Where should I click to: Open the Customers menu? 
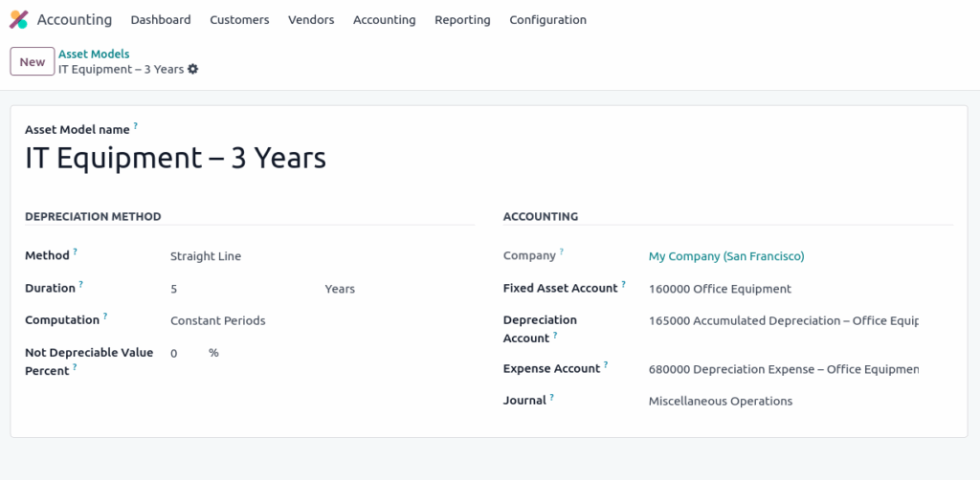(x=239, y=20)
